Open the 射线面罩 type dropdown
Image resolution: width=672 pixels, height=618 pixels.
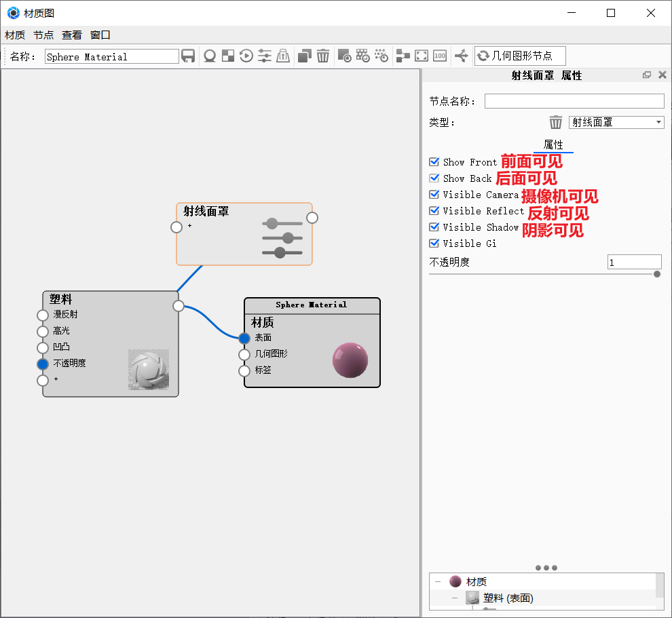point(616,123)
